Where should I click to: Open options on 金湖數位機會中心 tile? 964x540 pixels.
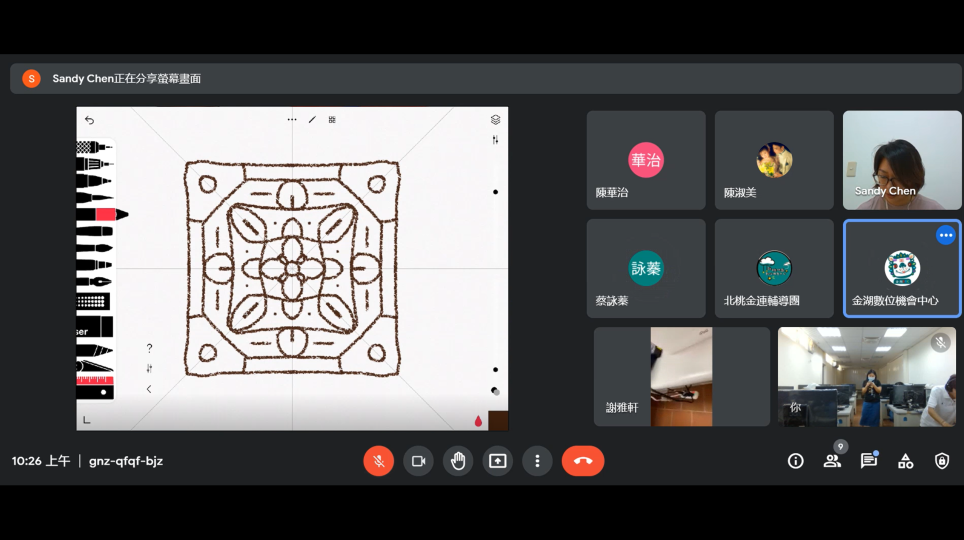pyautogui.click(x=945, y=235)
